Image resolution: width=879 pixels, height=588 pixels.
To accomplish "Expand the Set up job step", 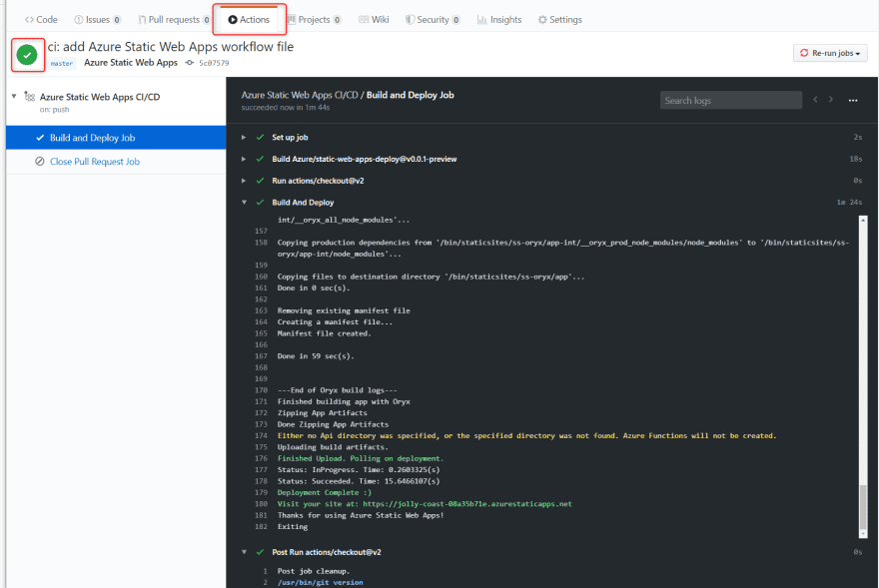I will pyautogui.click(x=244, y=137).
